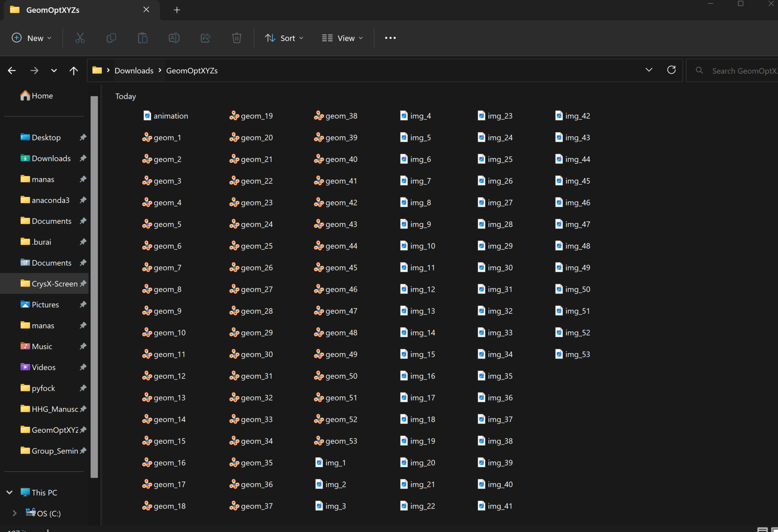Screen dimensions: 778x532
Task: Click the Share icon in the toolbar
Action: click(205, 38)
